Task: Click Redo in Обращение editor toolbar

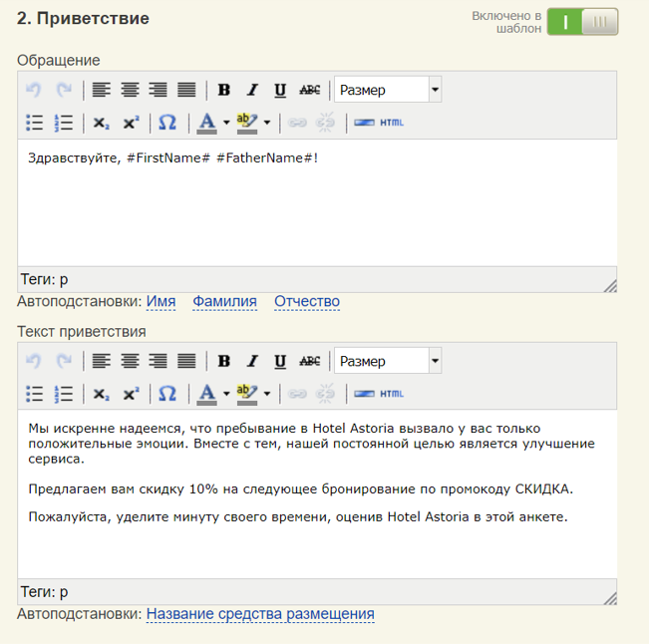Action: coord(64,90)
